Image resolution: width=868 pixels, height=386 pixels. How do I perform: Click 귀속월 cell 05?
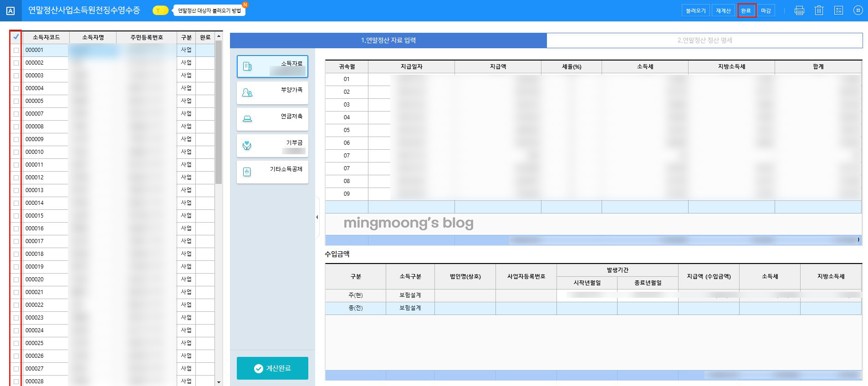[347, 130]
